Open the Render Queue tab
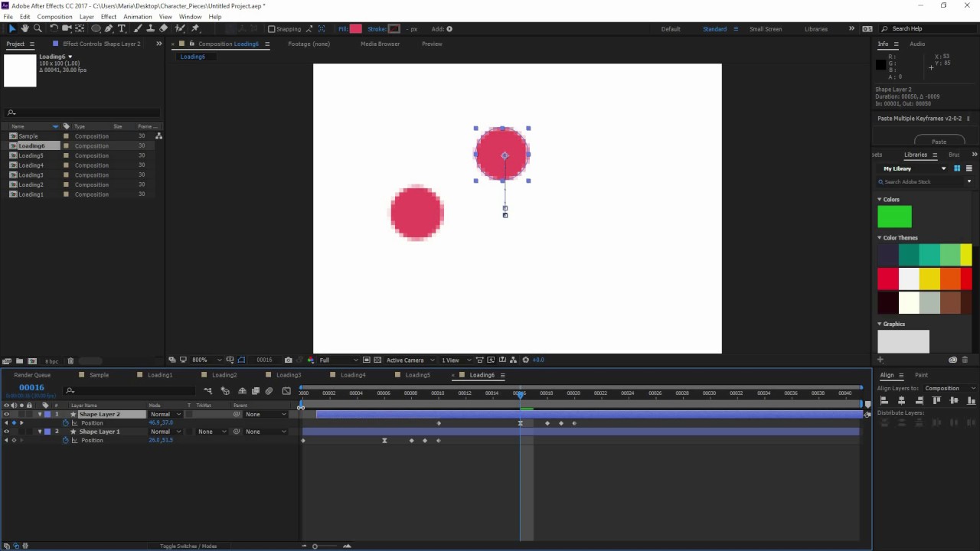 pyautogui.click(x=32, y=375)
